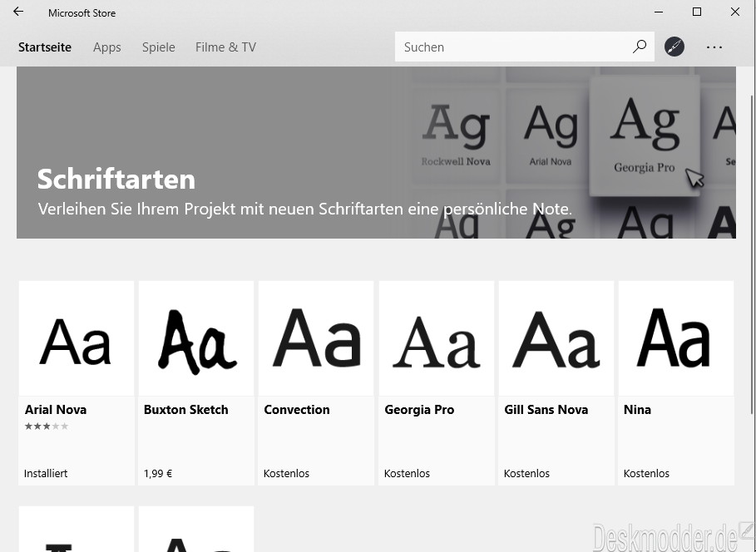756x552 pixels.
Task: Go back with the arrow icon
Action: [x=18, y=12]
